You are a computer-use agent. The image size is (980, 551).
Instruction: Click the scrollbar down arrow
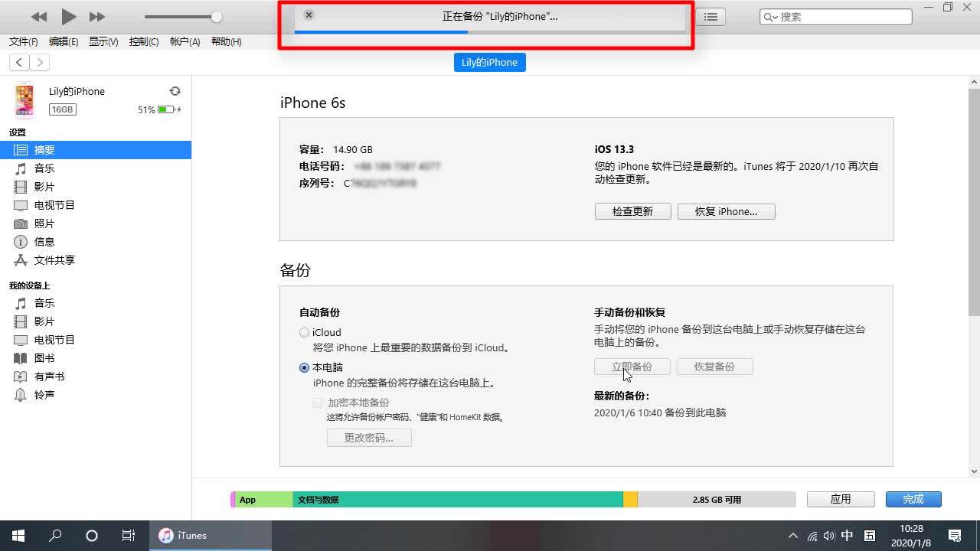974,471
